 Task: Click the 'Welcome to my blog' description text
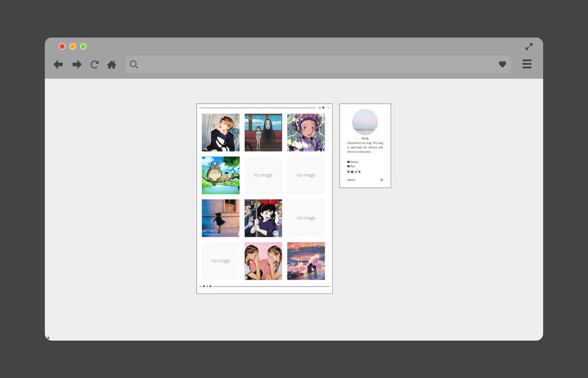point(365,147)
